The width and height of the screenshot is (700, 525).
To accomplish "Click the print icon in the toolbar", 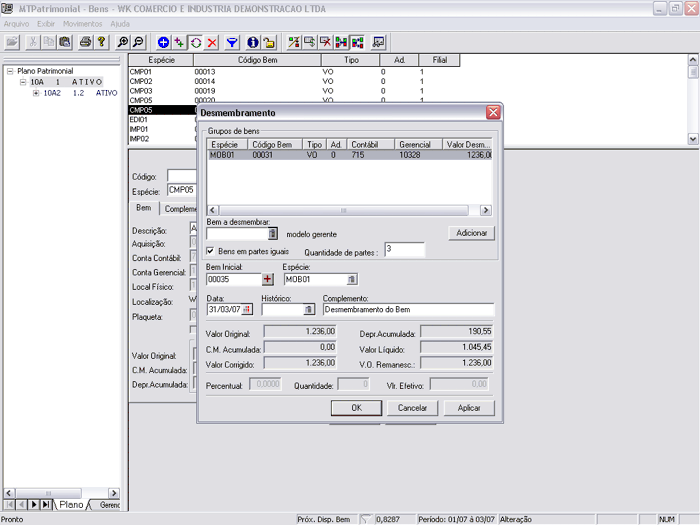I will pyautogui.click(x=85, y=42).
